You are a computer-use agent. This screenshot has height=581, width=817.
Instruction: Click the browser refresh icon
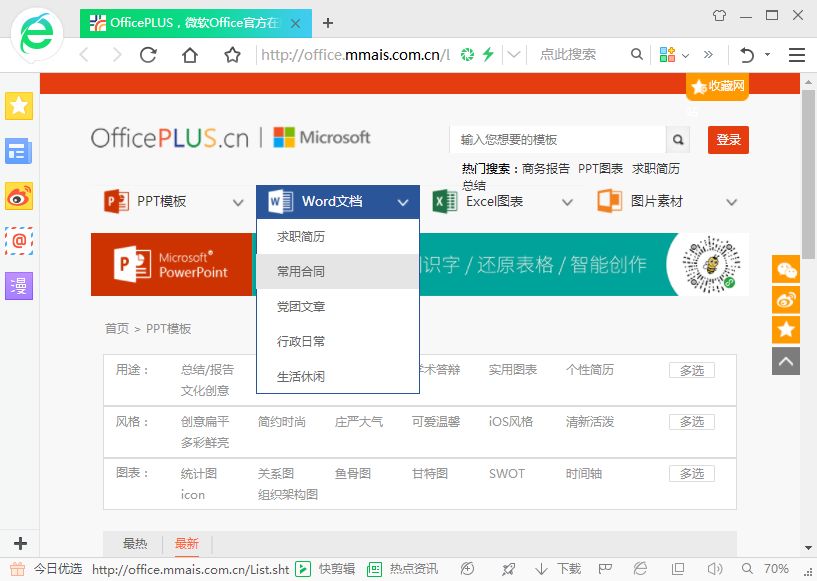(x=148, y=55)
